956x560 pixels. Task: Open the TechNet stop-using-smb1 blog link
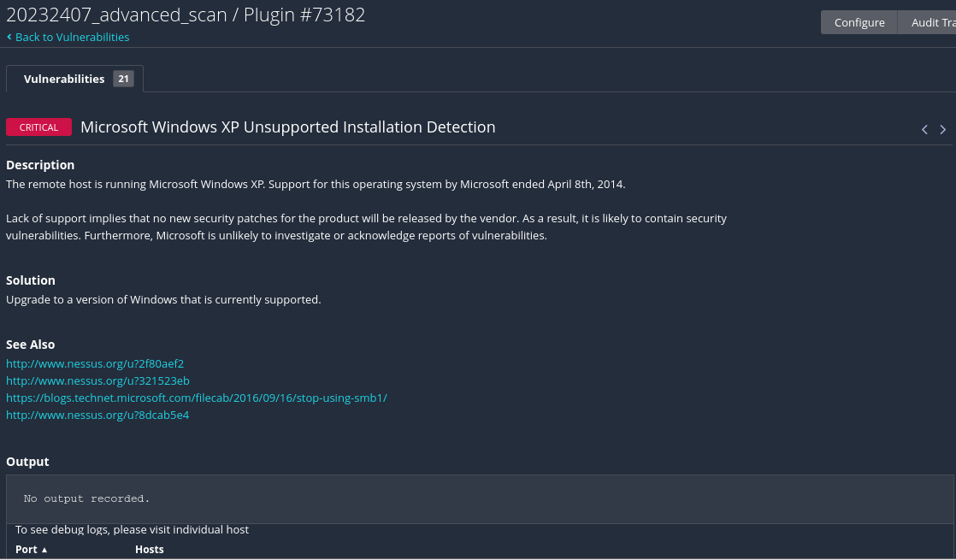tap(197, 398)
